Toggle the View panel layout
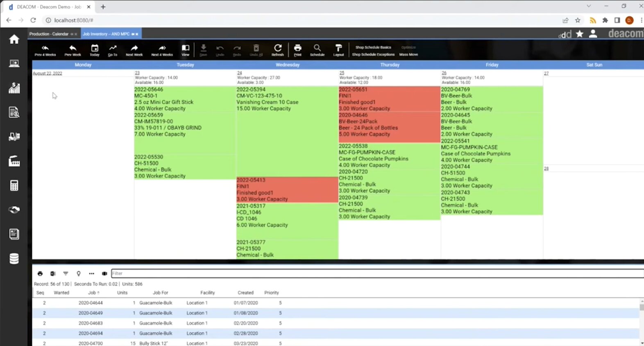 pos(186,50)
